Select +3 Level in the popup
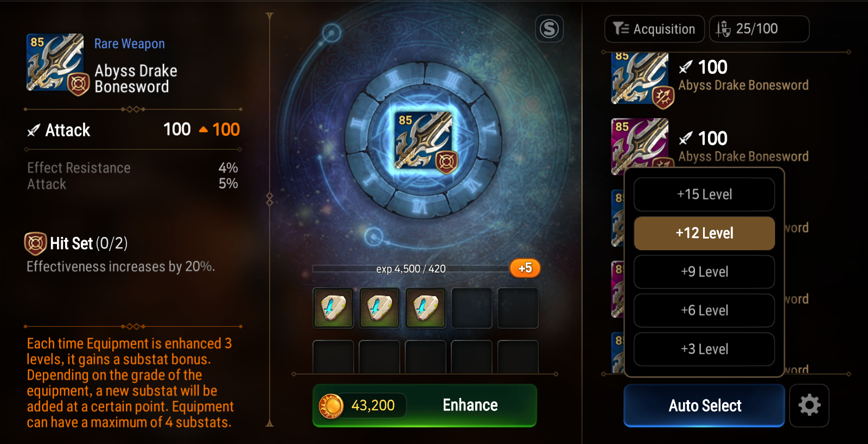Image resolution: width=868 pixels, height=444 pixels. click(x=704, y=349)
